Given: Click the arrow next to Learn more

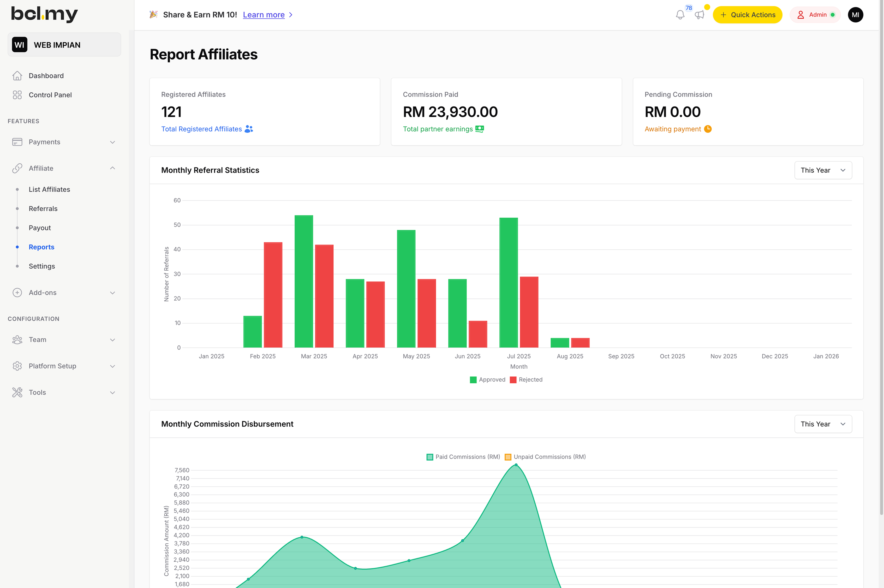Looking at the screenshot, I should 291,15.
